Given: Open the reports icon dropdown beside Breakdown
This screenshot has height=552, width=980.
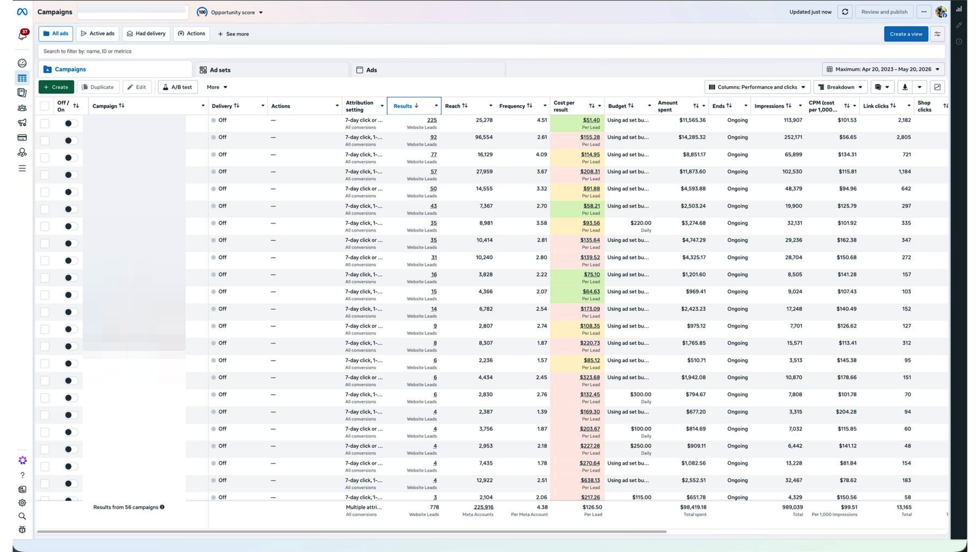Looking at the screenshot, I should click(x=882, y=87).
